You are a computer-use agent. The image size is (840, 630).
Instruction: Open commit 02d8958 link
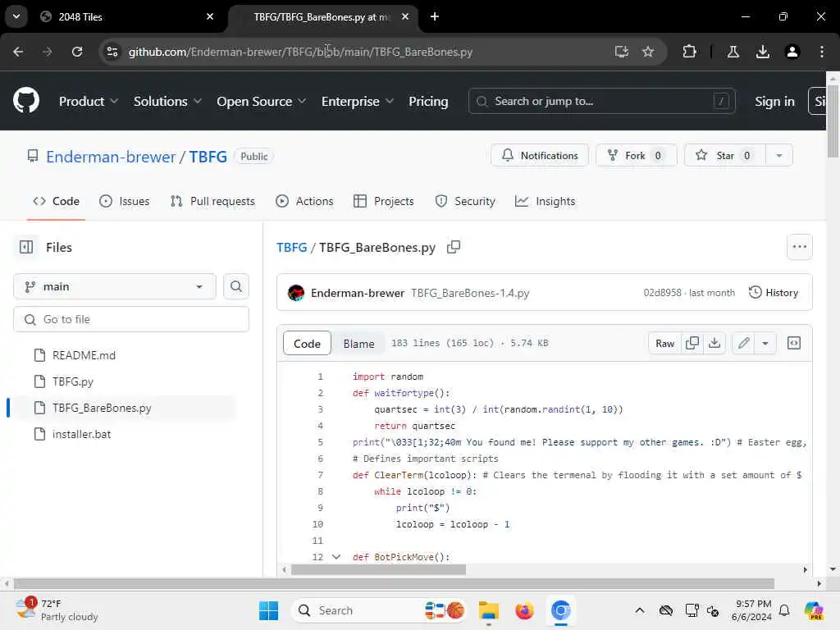coord(662,293)
